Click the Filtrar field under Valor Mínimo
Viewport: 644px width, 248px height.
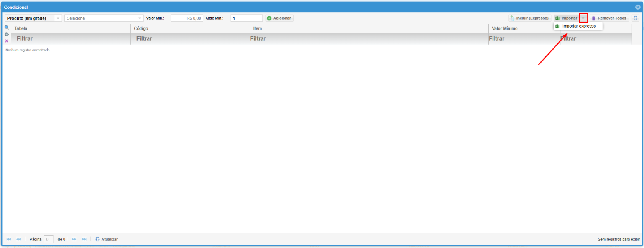click(524, 38)
